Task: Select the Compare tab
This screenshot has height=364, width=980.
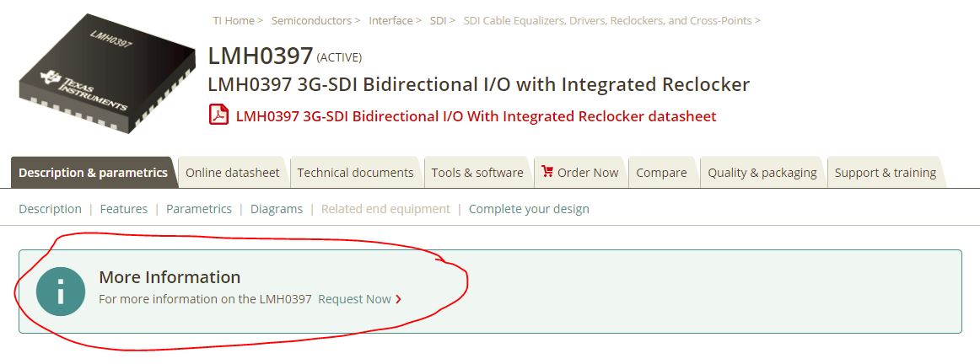Action: click(661, 173)
